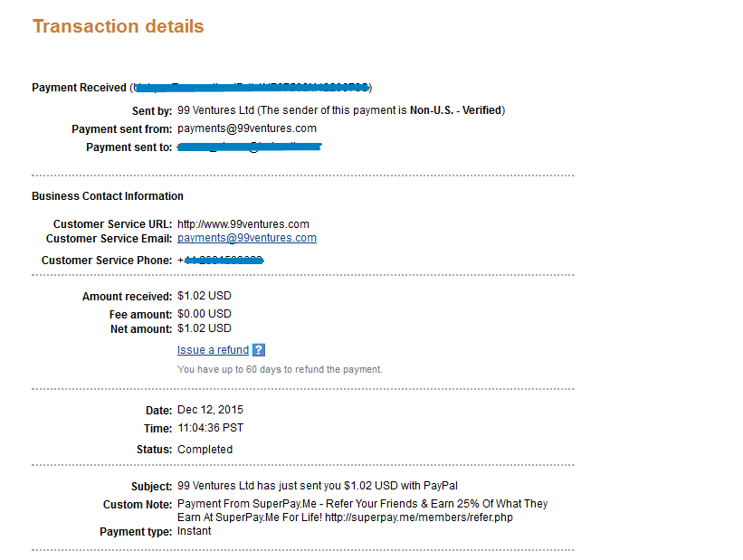743x560 pixels.
Task: Click the Subject line about 99 Ventures Ltd
Action: tap(318, 486)
